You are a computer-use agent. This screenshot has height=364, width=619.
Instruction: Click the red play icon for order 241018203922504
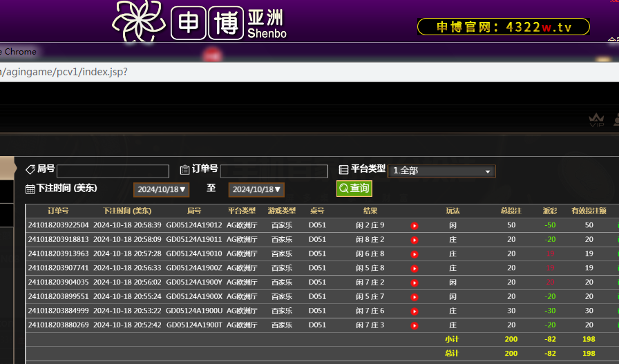click(415, 226)
